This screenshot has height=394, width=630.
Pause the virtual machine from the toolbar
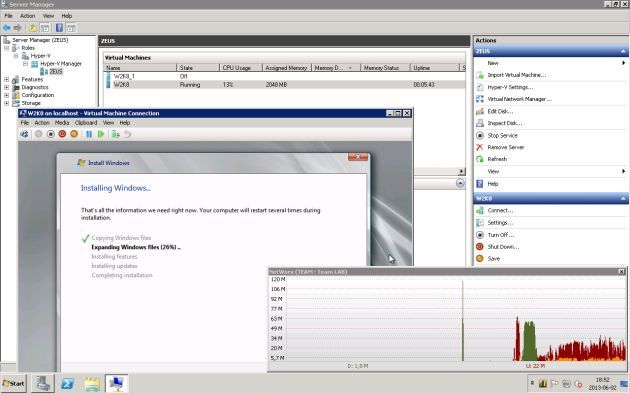[89, 134]
